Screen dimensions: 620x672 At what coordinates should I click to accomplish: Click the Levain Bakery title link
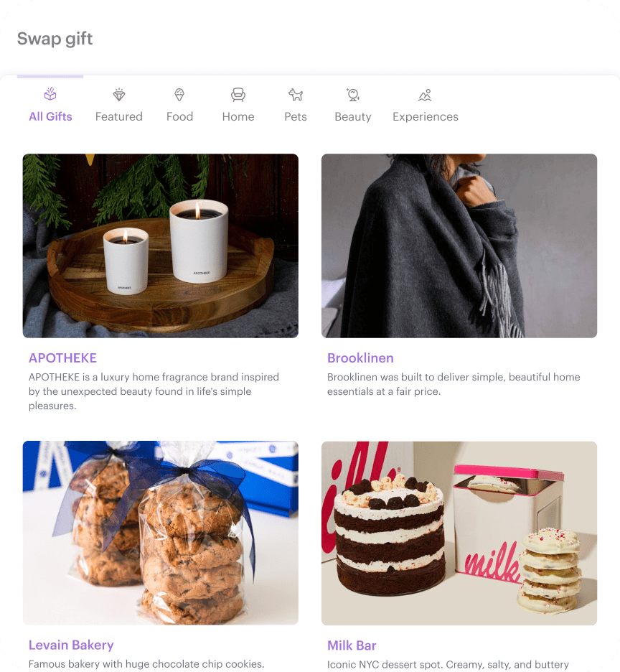[71, 645]
